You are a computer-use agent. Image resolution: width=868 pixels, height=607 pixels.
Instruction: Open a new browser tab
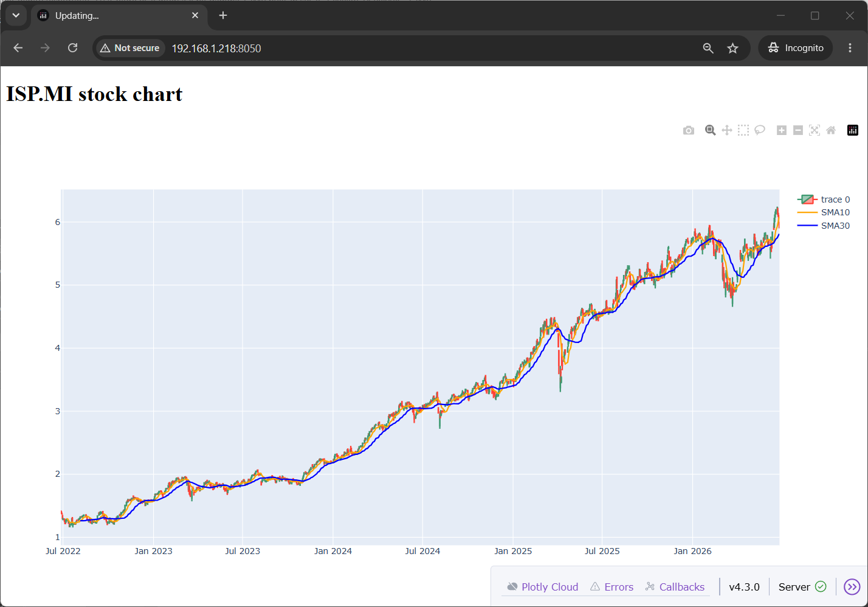pos(223,15)
